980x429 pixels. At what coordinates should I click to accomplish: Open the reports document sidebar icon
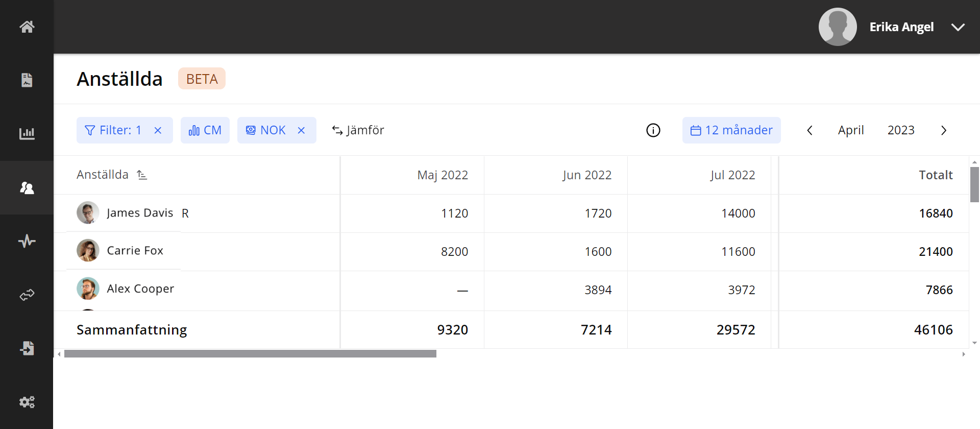tap(27, 80)
